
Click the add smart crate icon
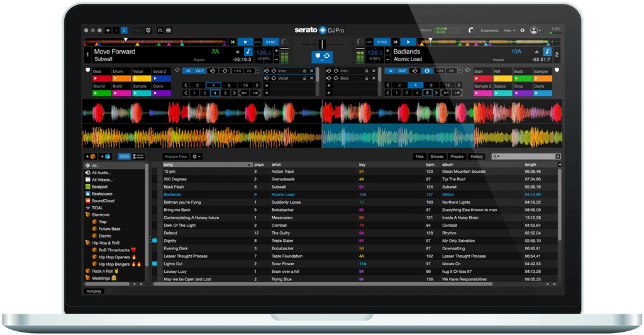[105, 157]
